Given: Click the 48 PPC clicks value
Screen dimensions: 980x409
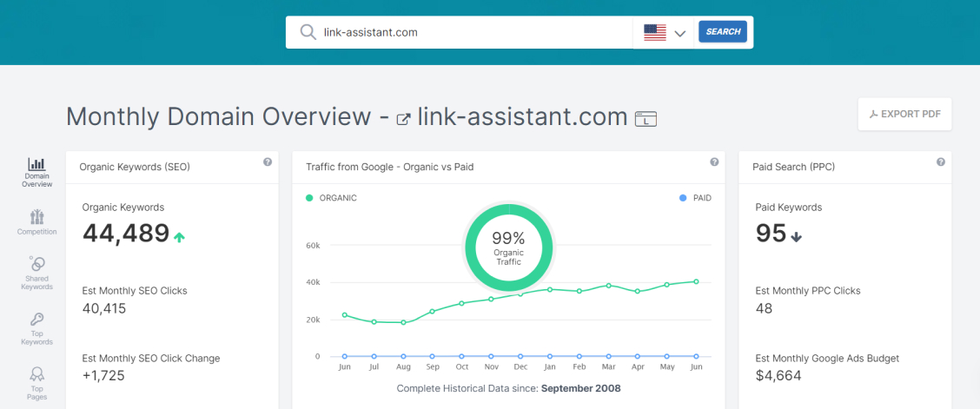Looking at the screenshot, I should (764, 308).
